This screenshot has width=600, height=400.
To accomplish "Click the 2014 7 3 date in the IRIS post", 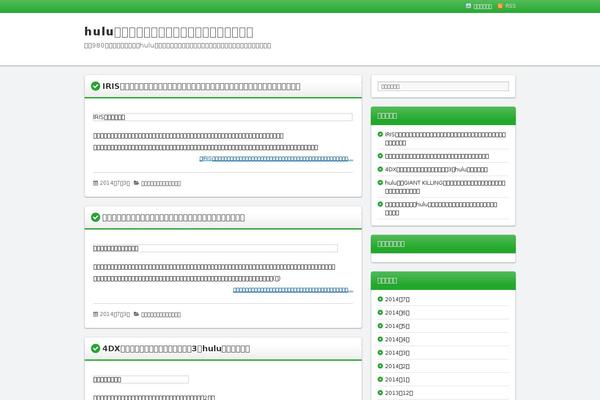I will tap(115, 183).
